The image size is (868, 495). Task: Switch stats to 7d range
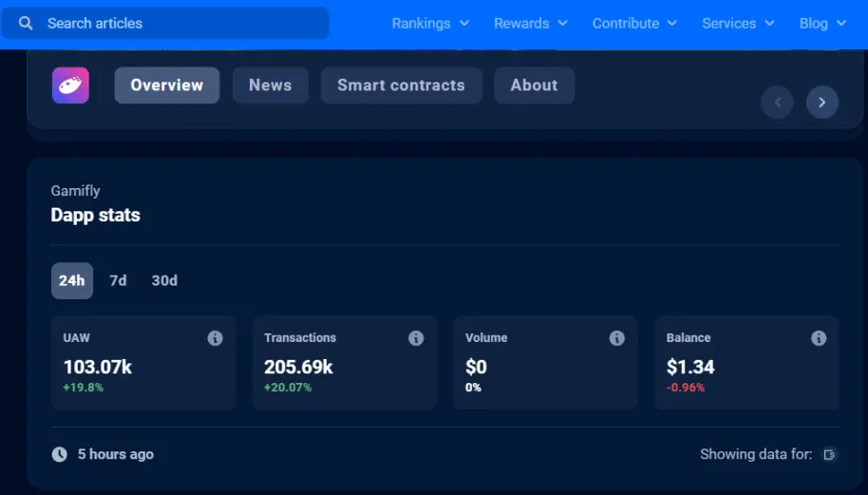pos(118,280)
